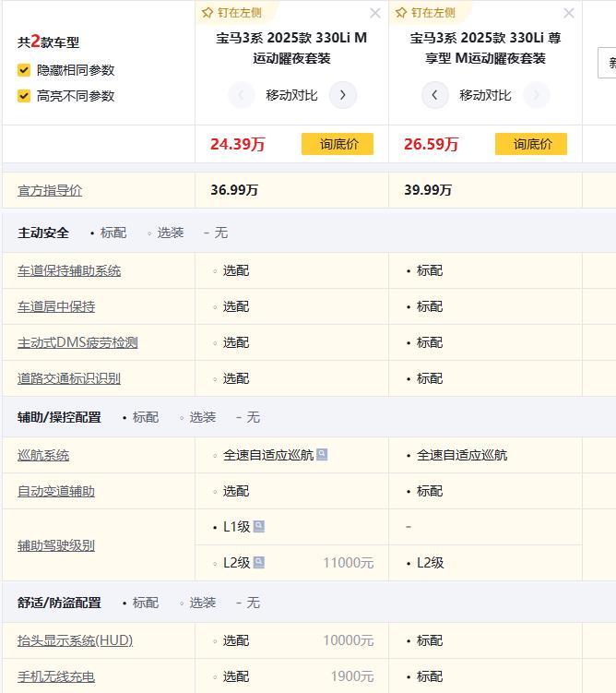Toggle 隐藏相同参数 checkbox
Screen dimensions: 616x693
click(24, 70)
